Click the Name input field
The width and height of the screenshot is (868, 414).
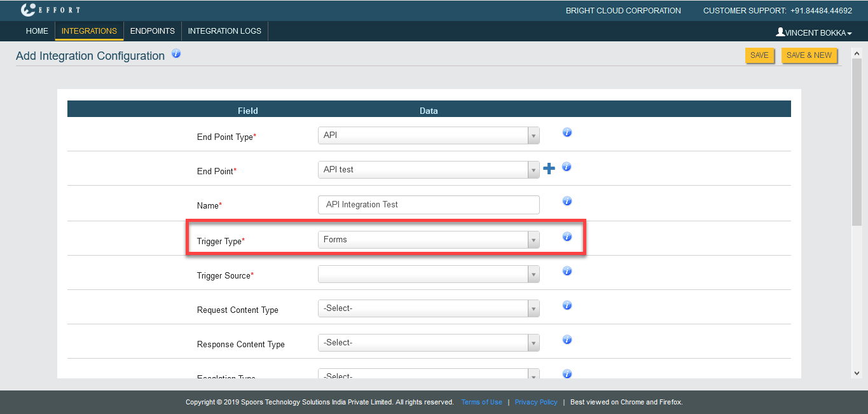(428, 205)
